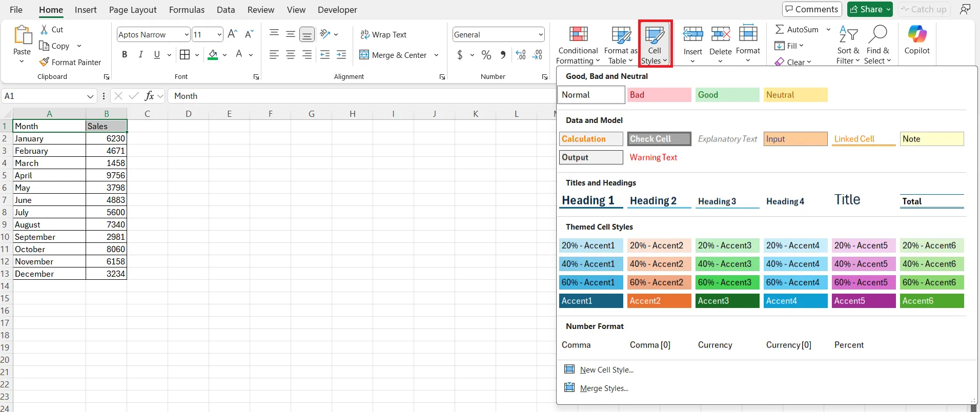Open the Conditional Formatting icon
The width and height of the screenshot is (980, 412).
(x=578, y=34)
